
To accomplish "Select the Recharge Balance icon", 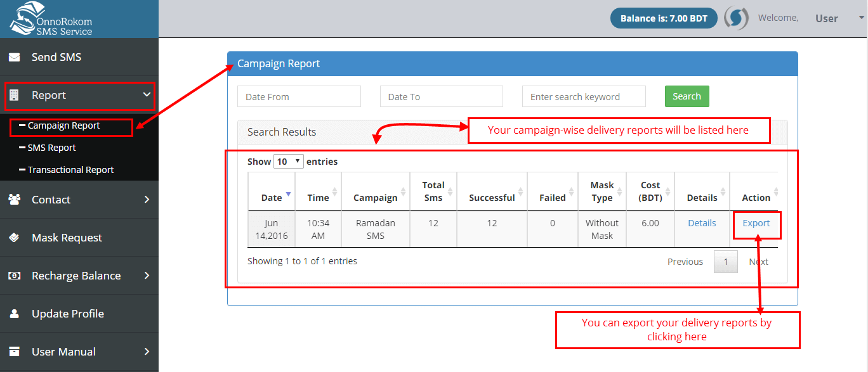I will 15,275.
